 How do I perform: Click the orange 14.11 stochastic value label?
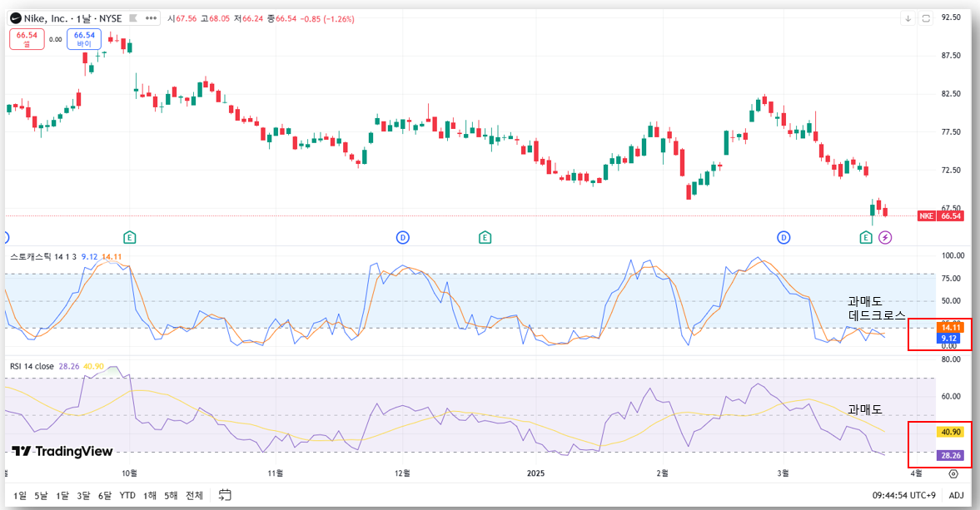click(x=951, y=327)
